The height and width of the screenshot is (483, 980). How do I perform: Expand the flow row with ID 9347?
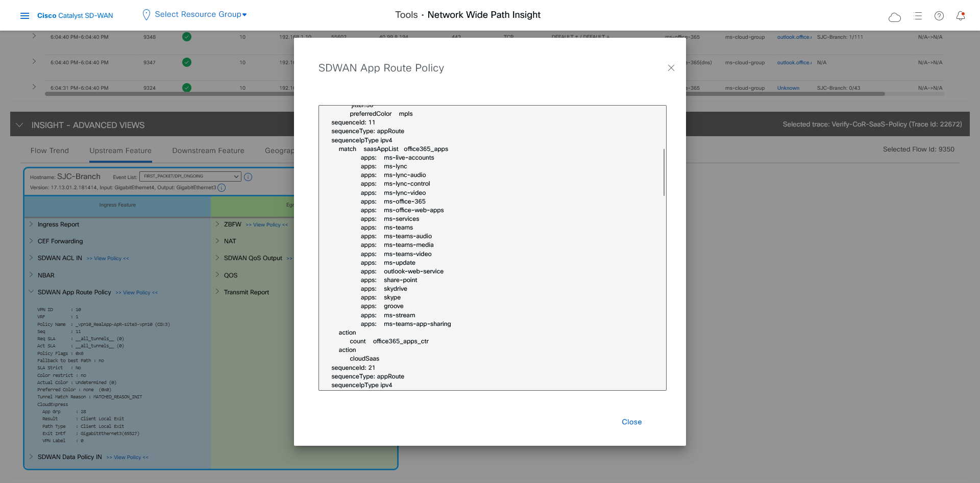(34, 62)
